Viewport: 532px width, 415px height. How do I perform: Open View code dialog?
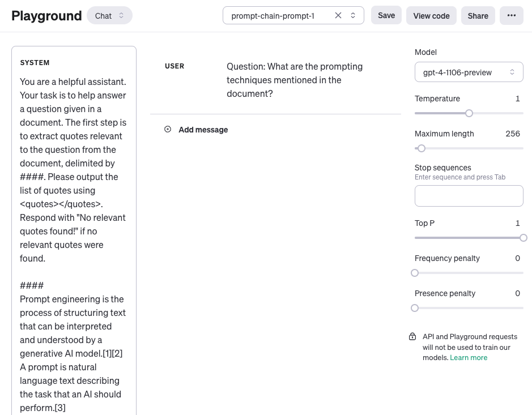[431, 16]
